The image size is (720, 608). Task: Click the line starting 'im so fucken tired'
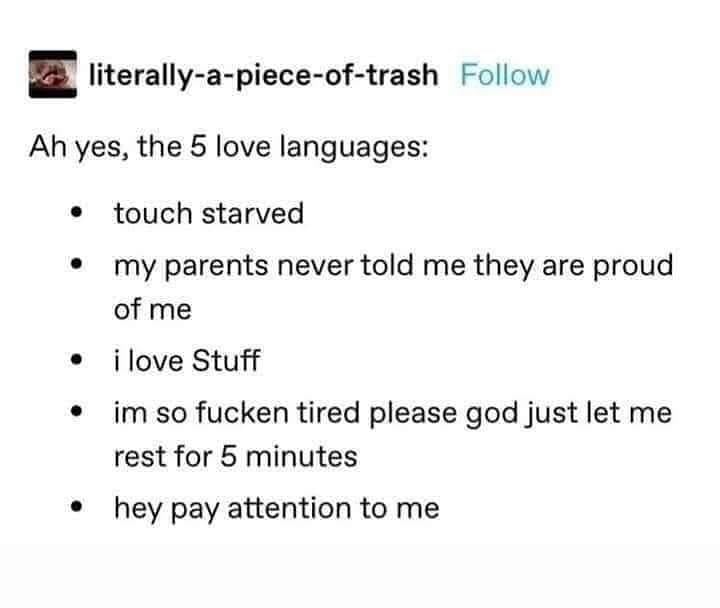click(391, 413)
